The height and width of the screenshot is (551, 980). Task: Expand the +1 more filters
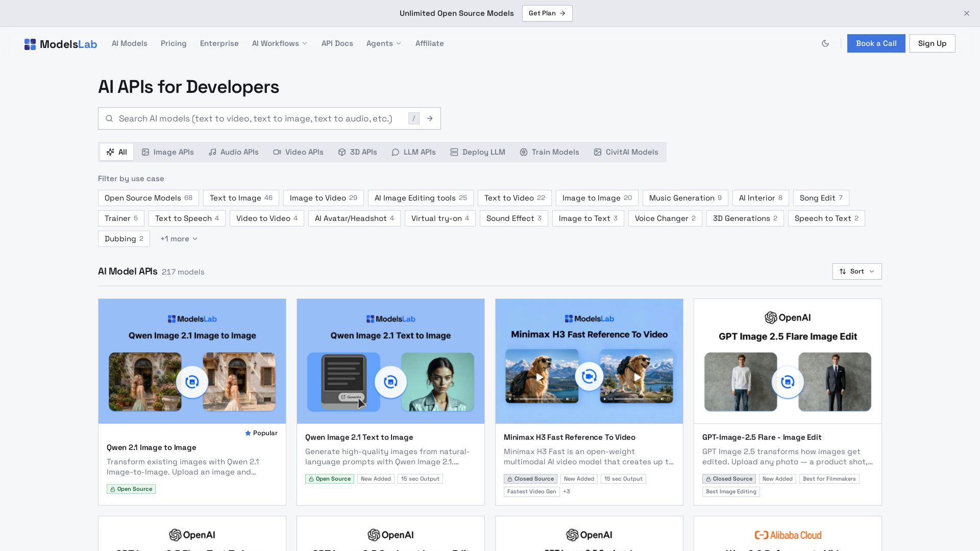tap(179, 239)
